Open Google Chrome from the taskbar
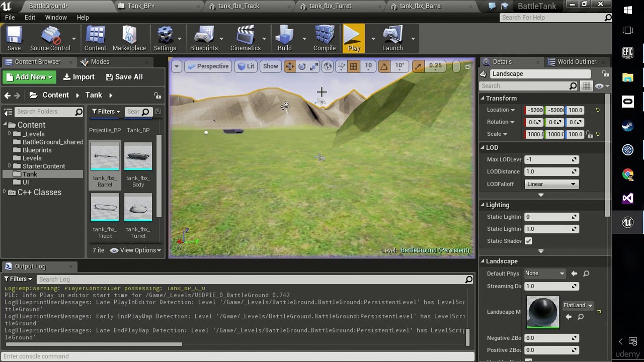644x362 pixels. coord(628,174)
